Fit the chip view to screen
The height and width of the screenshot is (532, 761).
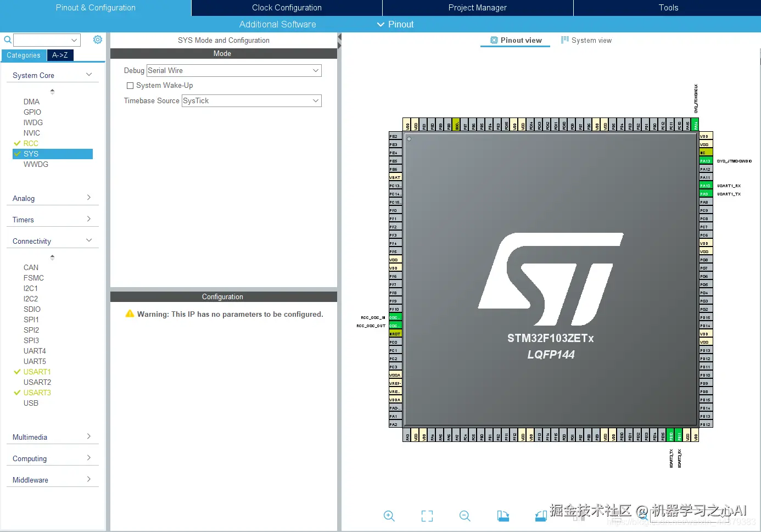427,516
